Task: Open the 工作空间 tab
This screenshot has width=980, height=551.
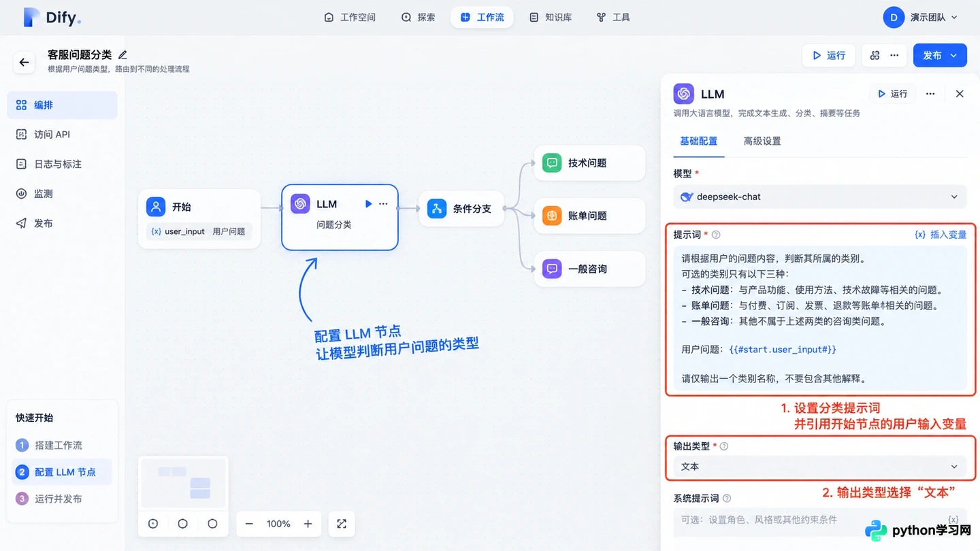Action: [x=350, y=17]
